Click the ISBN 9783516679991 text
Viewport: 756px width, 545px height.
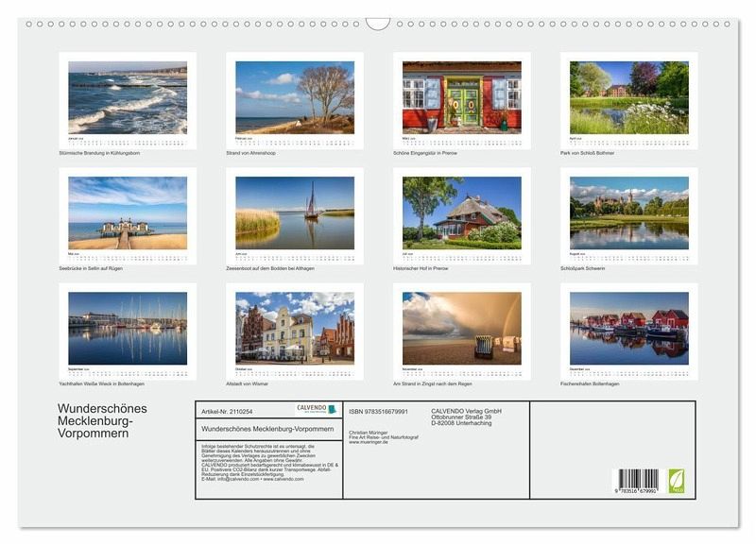[x=378, y=412]
